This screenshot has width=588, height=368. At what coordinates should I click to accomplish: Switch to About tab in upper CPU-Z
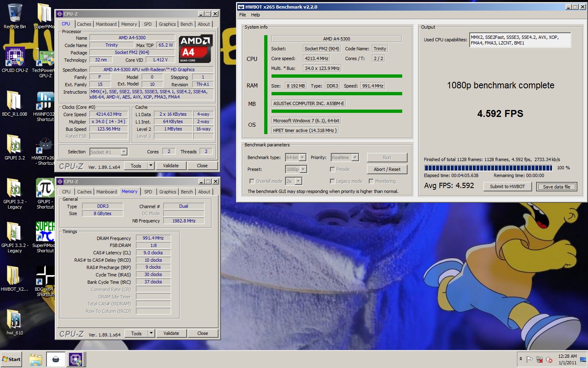point(204,24)
